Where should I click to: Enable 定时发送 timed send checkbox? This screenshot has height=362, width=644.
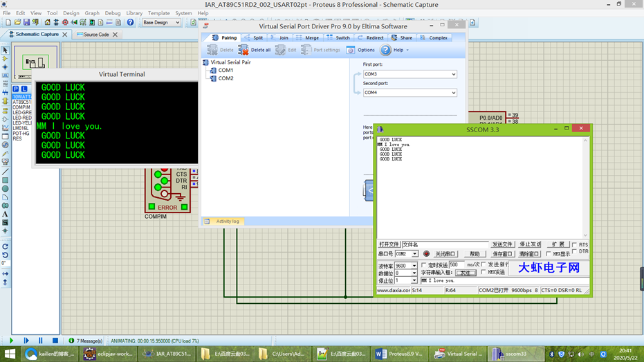tap(424, 265)
